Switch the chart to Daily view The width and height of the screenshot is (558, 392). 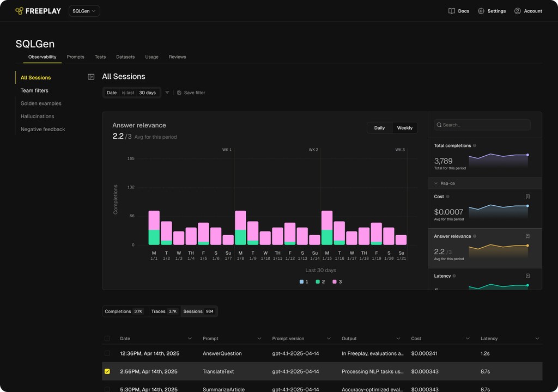[380, 127]
